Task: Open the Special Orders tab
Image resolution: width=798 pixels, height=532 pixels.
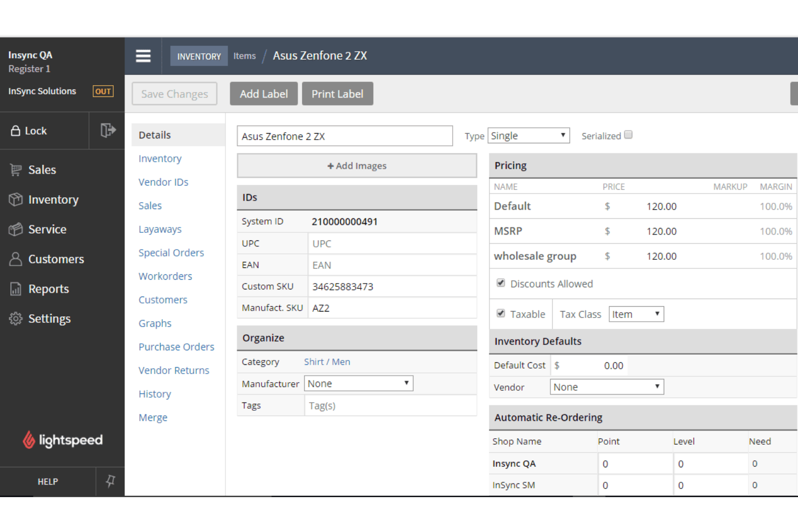Action: [171, 253]
